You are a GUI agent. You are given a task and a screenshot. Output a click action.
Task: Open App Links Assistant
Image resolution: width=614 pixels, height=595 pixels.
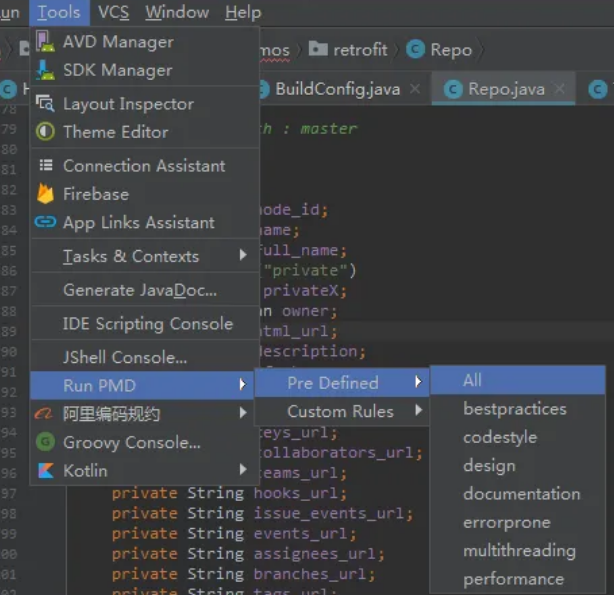click(x=144, y=222)
